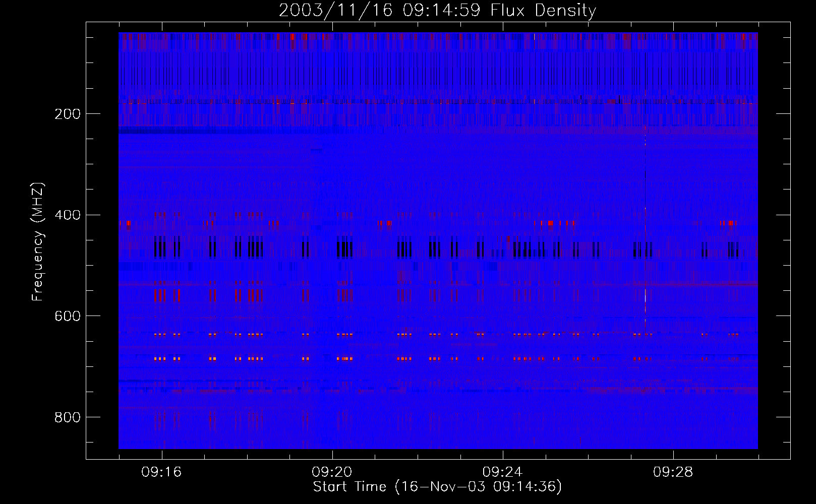The height and width of the screenshot is (504, 816).
Task: Click the 200 frequency tick label
Action: click(x=68, y=114)
